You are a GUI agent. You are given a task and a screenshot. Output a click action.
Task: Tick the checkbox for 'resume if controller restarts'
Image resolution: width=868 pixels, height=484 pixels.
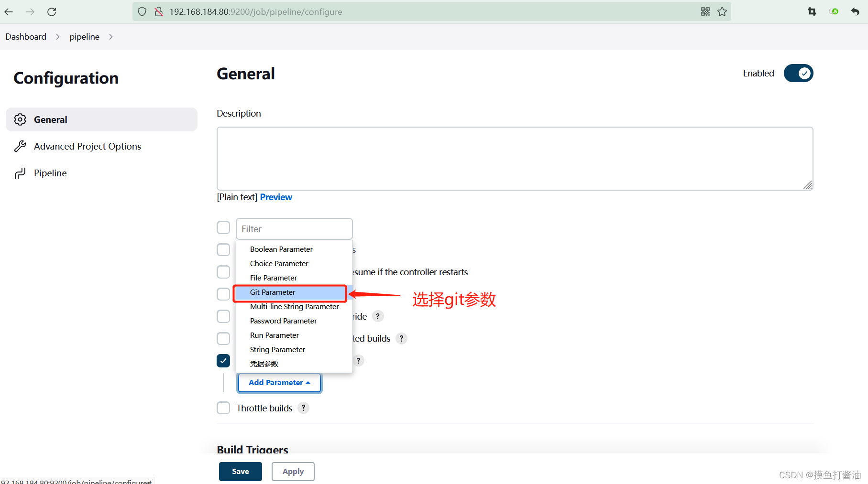223,272
